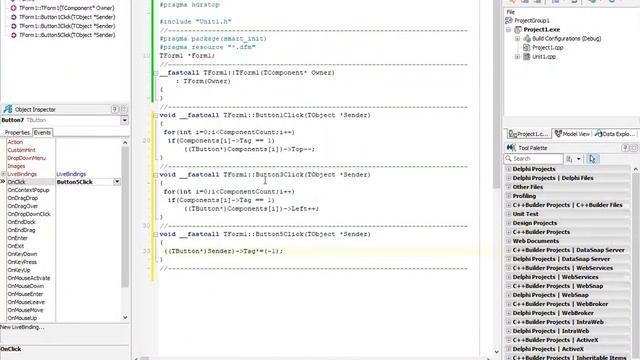Image resolution: width=640 pixels, height=360 pixels.
Task: Expand the Design Projects category
Action: pyautogui.click(x=509, y=223)
